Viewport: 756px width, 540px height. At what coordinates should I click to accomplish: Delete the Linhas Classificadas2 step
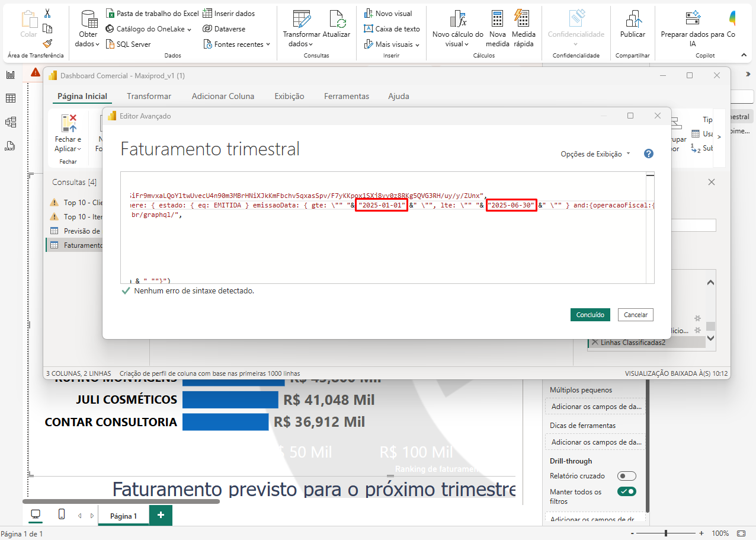coord(594,342)
